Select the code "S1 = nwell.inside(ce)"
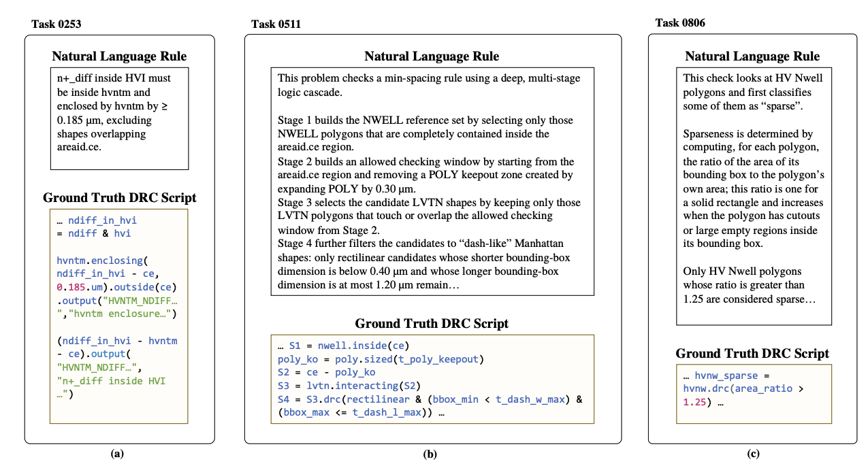The width and height of the screenshot is (868, 468). pos(349,345)
